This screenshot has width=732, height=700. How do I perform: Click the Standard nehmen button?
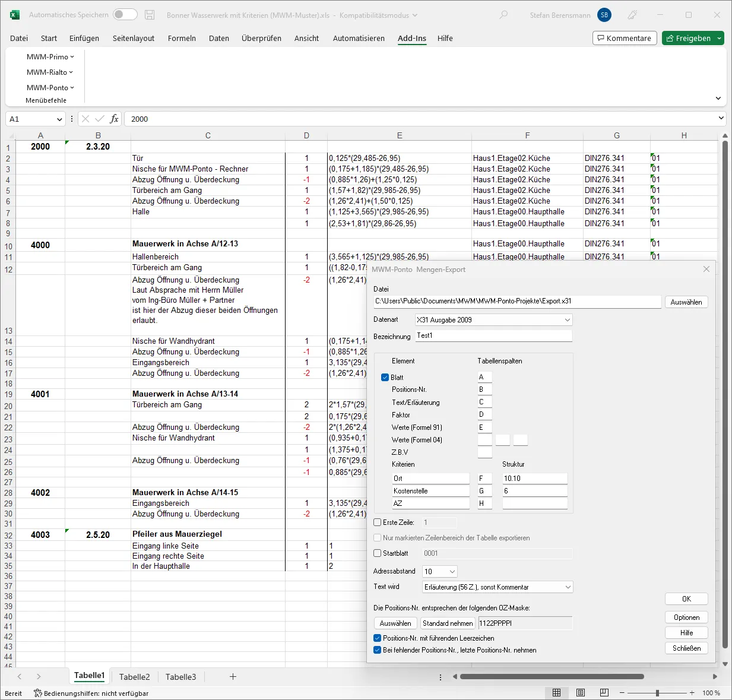click(448, 623)
